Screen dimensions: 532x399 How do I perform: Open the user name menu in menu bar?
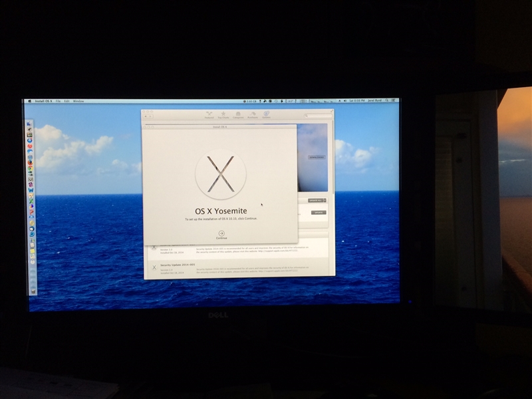pyautogui.click(x=374, y=101)
